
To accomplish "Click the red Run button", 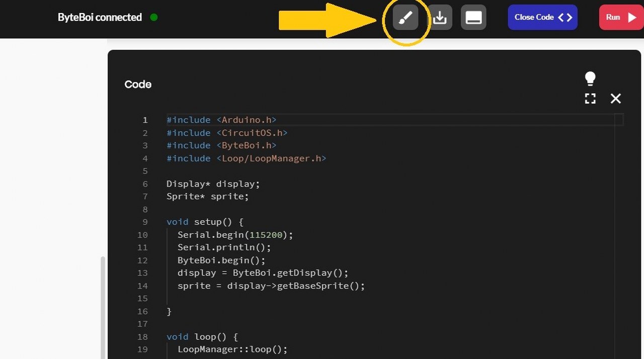I will pos(621,18).
